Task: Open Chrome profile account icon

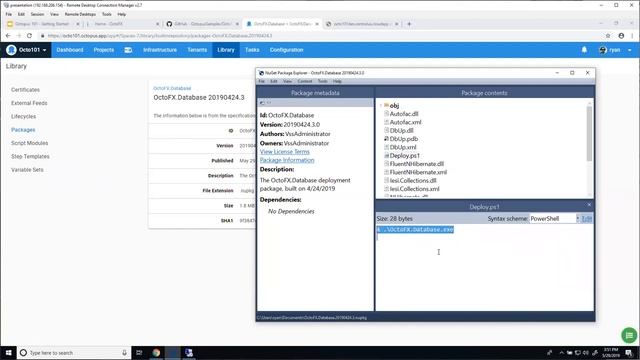Action: click(621, 36)
